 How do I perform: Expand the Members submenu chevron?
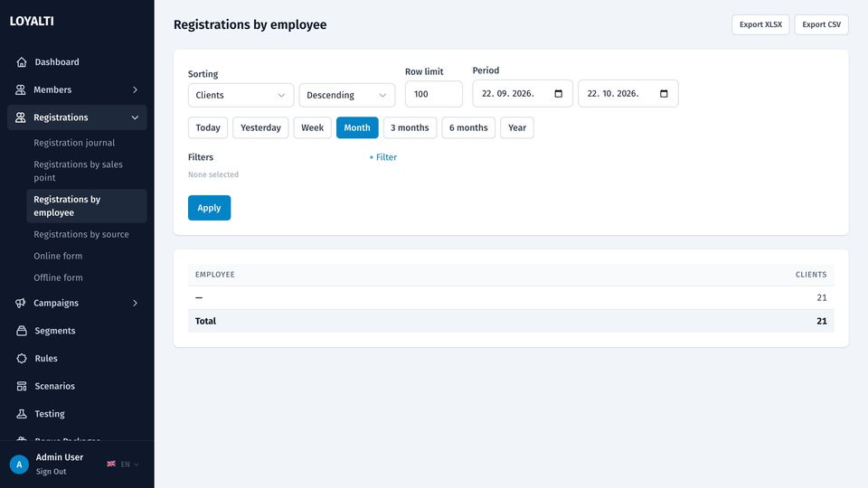[135, 89]
